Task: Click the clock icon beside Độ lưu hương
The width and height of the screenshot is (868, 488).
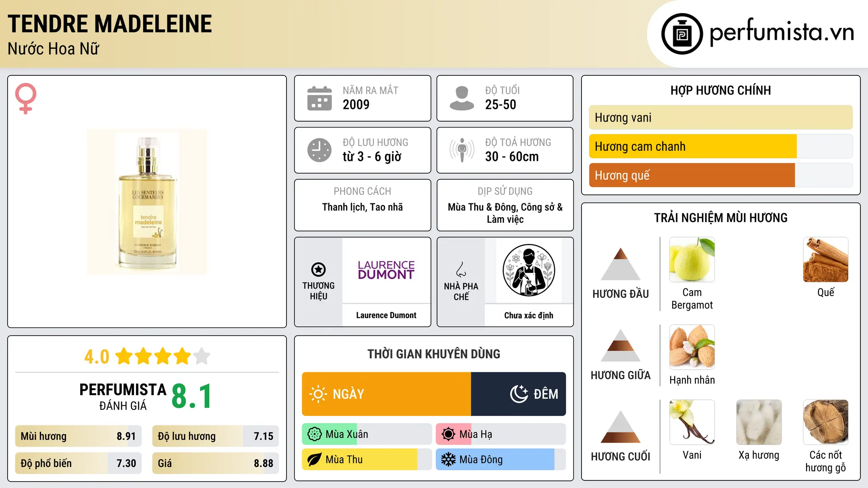Action: click(x=320, y=150)
